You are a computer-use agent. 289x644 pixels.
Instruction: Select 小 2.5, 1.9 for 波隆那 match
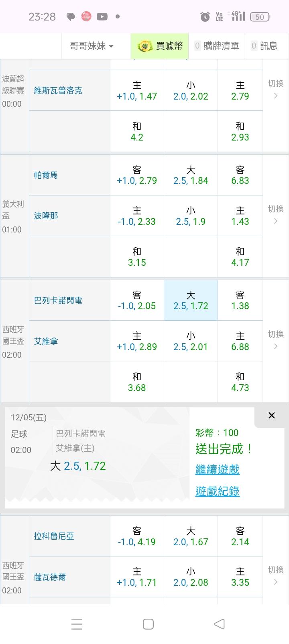(x=191, y=216)
